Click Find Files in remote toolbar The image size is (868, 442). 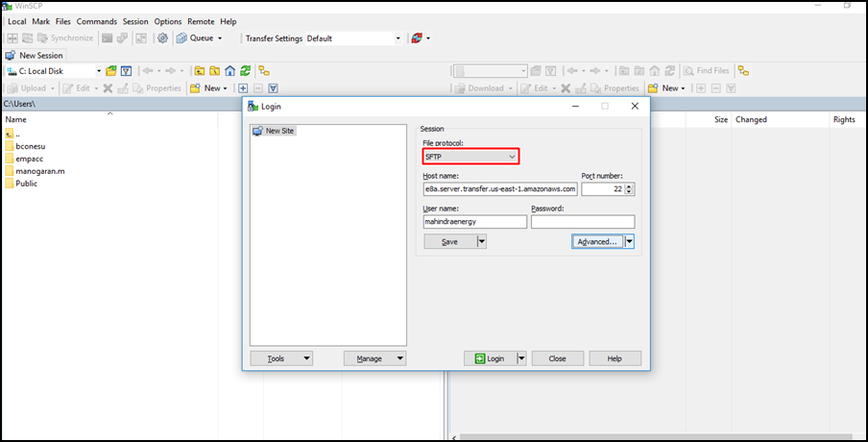click(706, 71)
